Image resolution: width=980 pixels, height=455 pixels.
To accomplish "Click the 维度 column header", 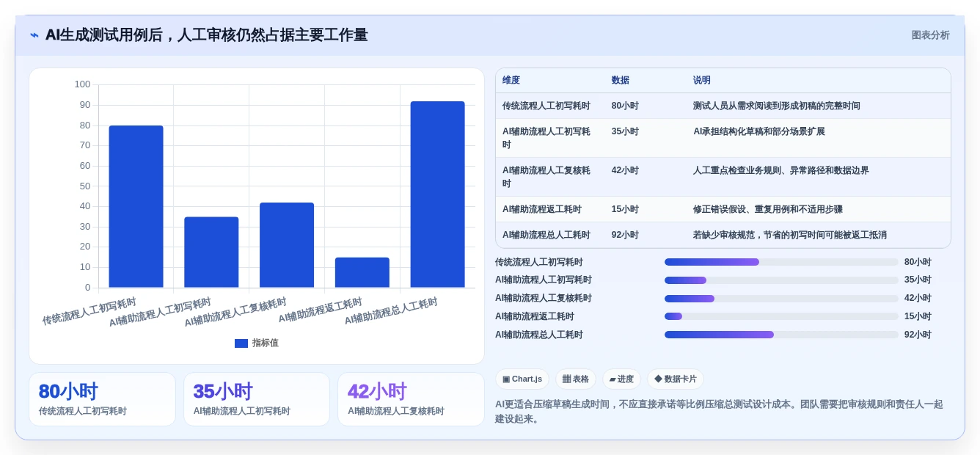I will pos(511,81).
